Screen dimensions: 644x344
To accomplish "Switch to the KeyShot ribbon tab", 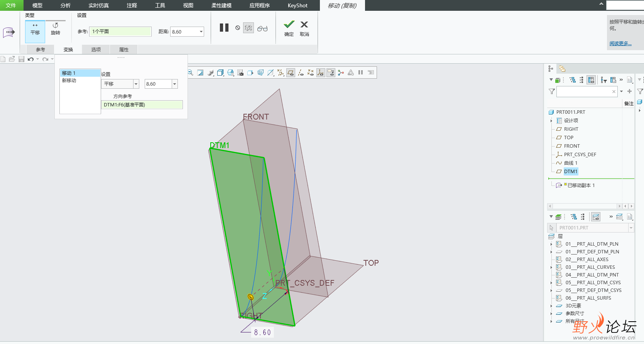I will (x=297, y=5).
